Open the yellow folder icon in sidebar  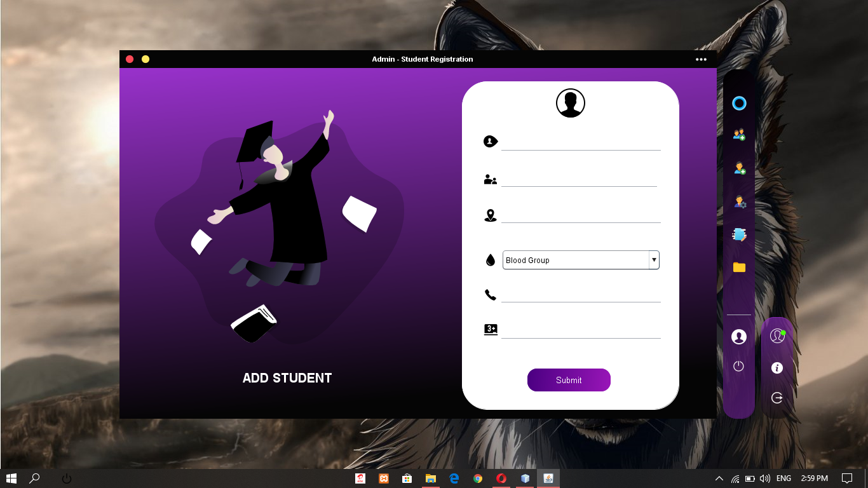click(x=738, y=268)
